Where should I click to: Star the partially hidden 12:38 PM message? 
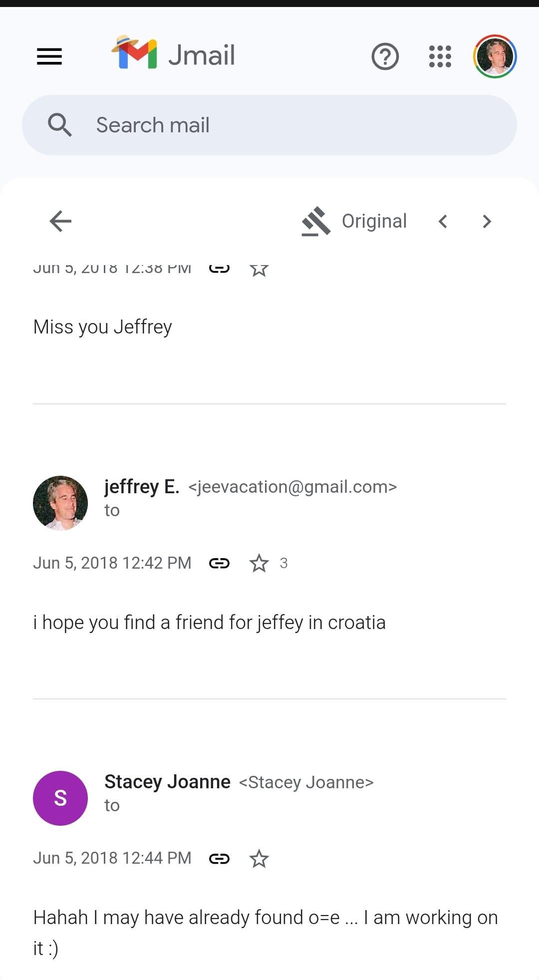[x=259, y=270]
